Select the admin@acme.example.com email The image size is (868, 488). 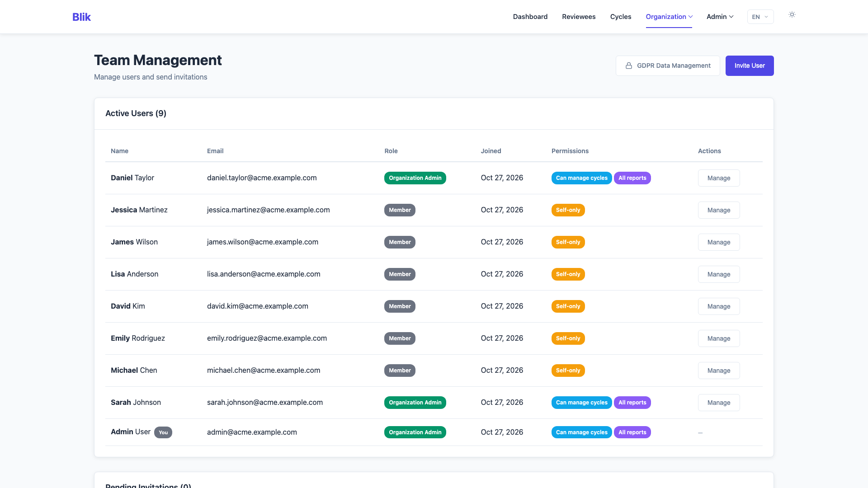click(x=252, y=432)
